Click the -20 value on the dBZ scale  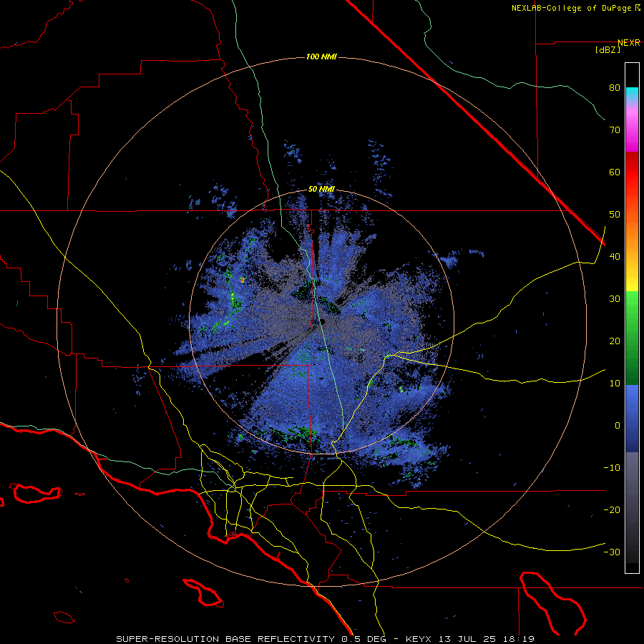coord(612,510)
